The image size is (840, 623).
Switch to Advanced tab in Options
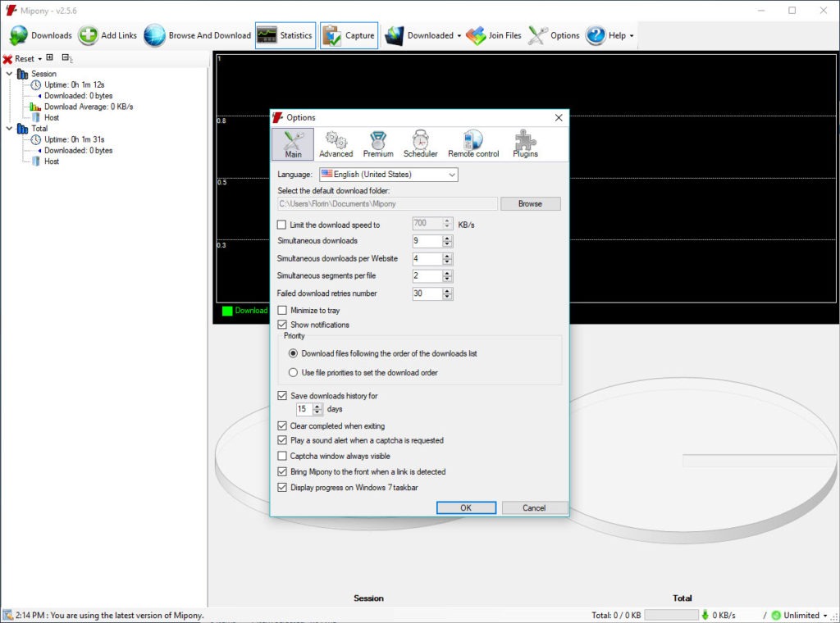(336, 144)
